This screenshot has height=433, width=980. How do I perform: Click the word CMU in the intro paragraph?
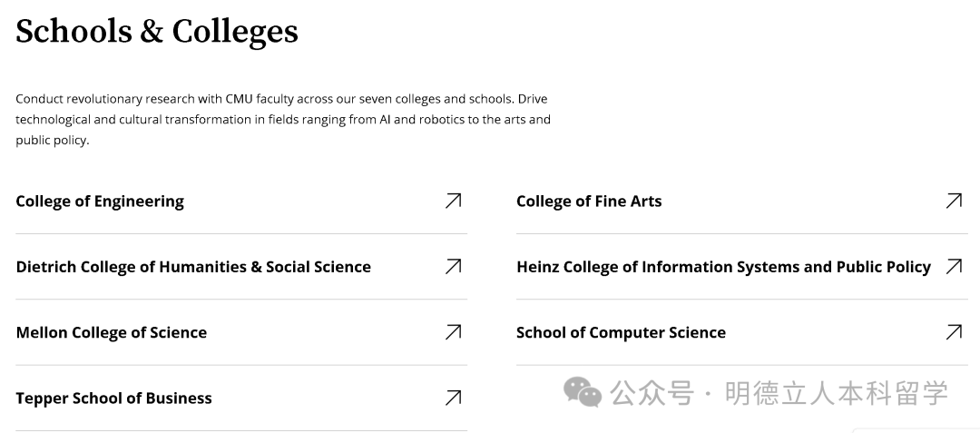coord(240,99)
